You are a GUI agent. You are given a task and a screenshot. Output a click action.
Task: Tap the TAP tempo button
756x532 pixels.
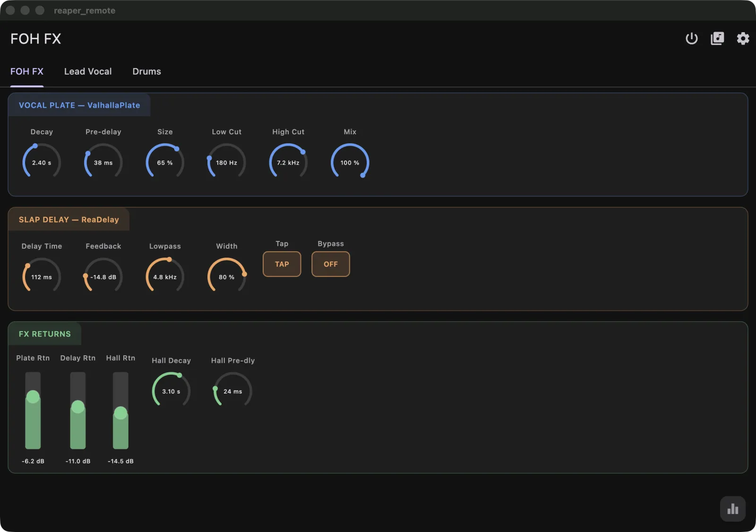click(x=282, y=264)
